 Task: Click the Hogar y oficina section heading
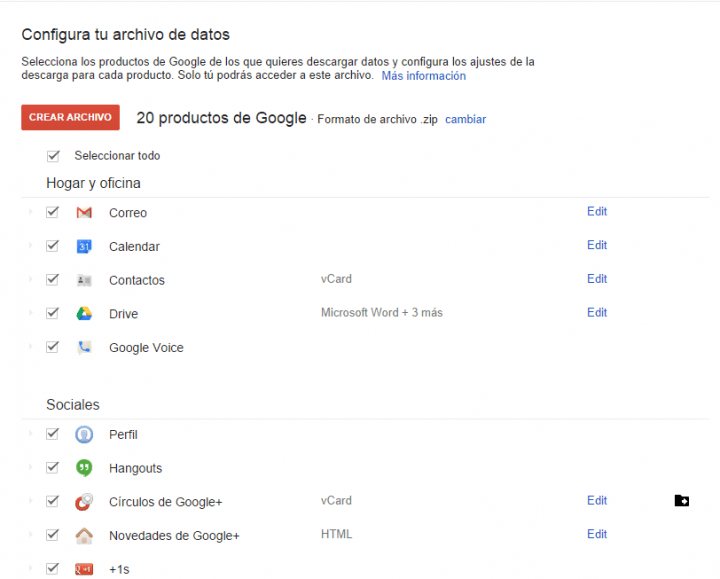(x=93, y=183)
